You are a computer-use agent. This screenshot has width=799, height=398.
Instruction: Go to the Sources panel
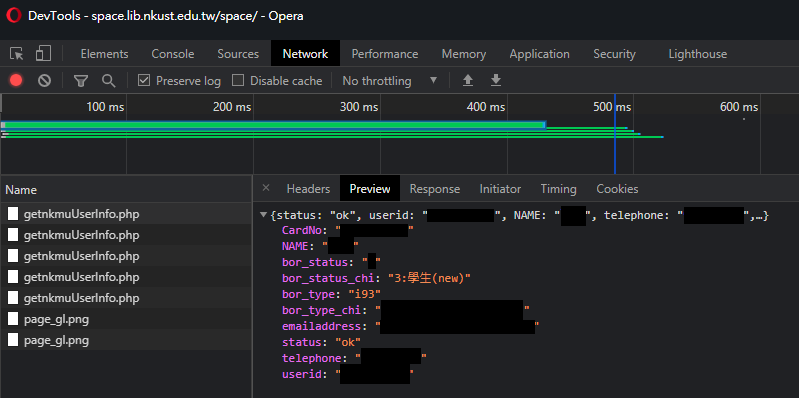238,54
